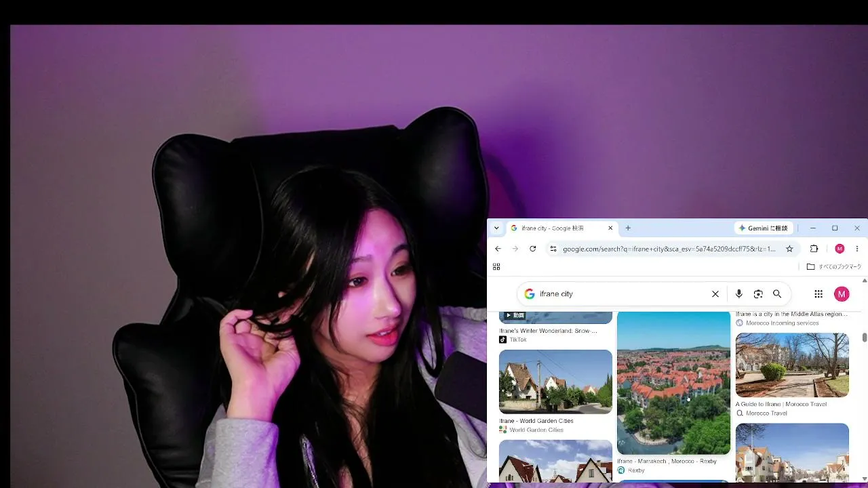Open the aerial red-roof Ifrane image
Viewport: 868px width, 488px height.
673,383
